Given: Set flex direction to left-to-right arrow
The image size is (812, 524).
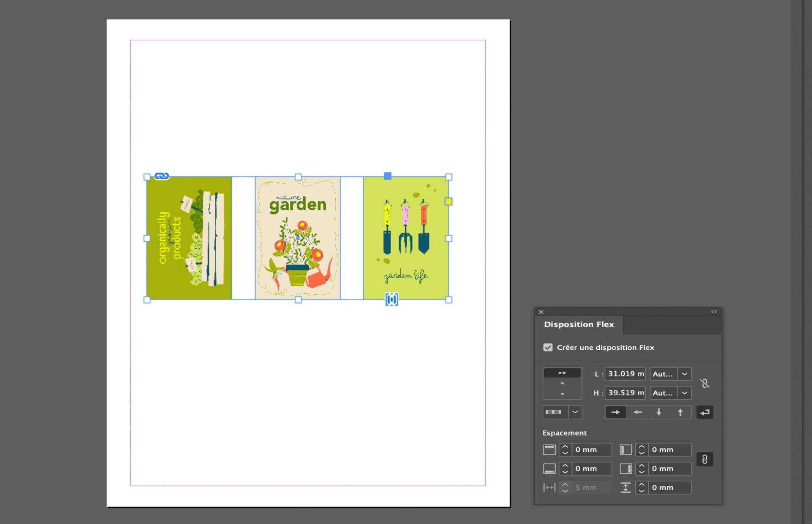Looking at the screenshot, I should pos(615,412).
